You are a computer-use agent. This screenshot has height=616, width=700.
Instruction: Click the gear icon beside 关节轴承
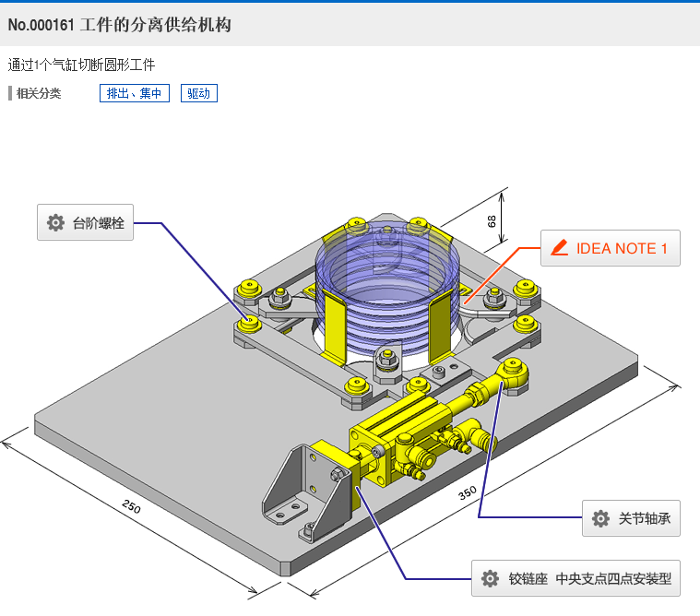pyautogui.click(x=600, y=518)
